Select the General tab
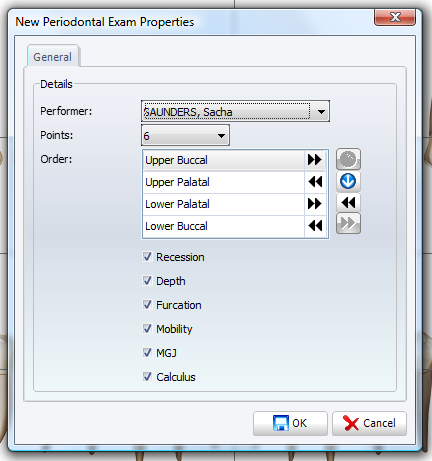 pyautogui.click(x=53, y=57)
